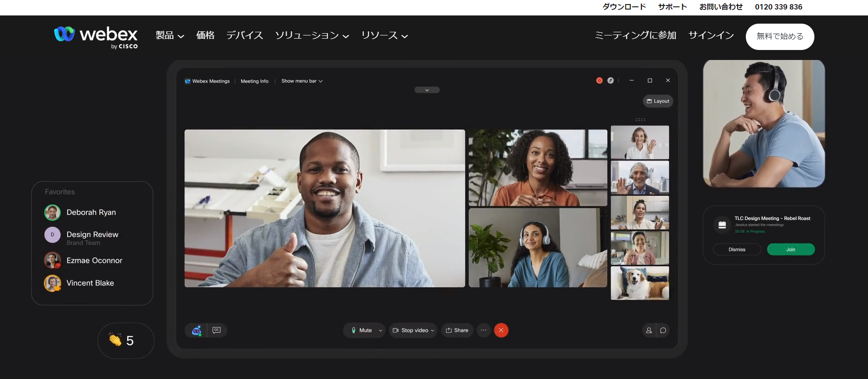The height and width of the screenshot is (379, 868).
Task: Click the TLC Design Meeting - Rebel Roast title
Action: (772, 219)
